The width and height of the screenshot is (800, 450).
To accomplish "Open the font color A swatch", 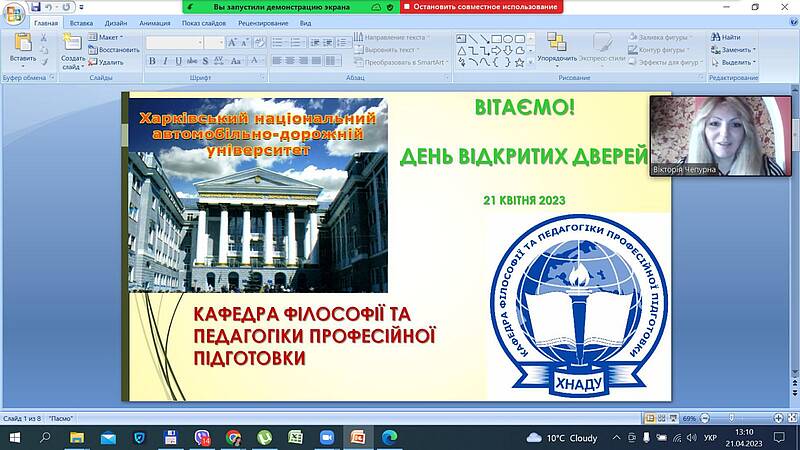I will (x=254, y=61).
